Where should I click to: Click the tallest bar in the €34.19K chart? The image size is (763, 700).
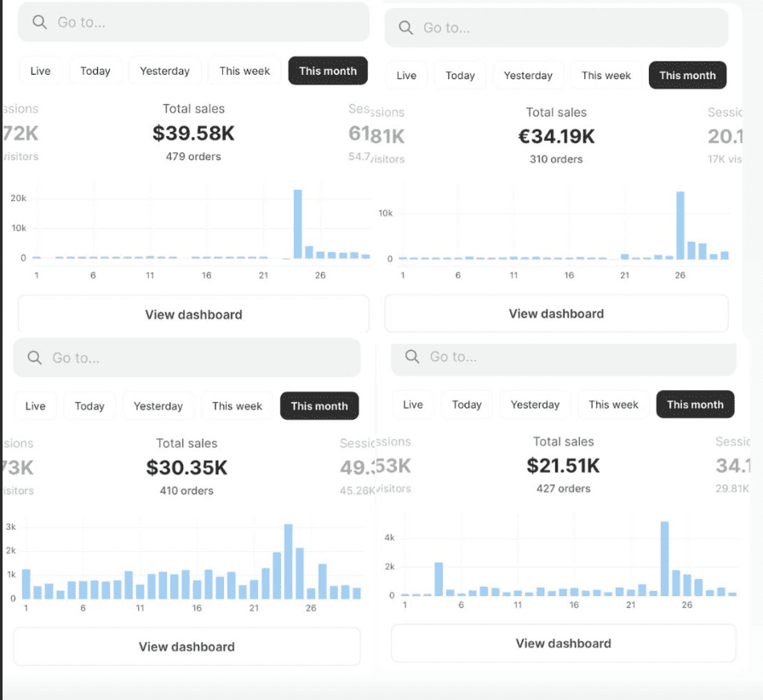tap(680, 226)
